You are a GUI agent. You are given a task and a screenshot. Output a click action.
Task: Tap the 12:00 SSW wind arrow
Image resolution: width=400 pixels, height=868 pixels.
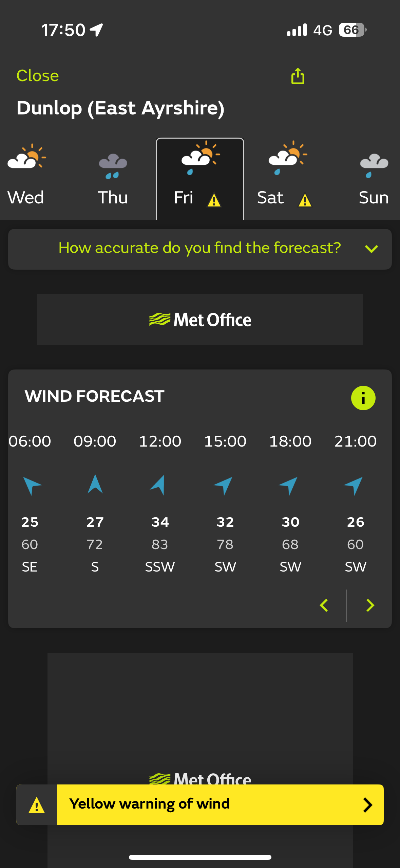coord(158,485)
